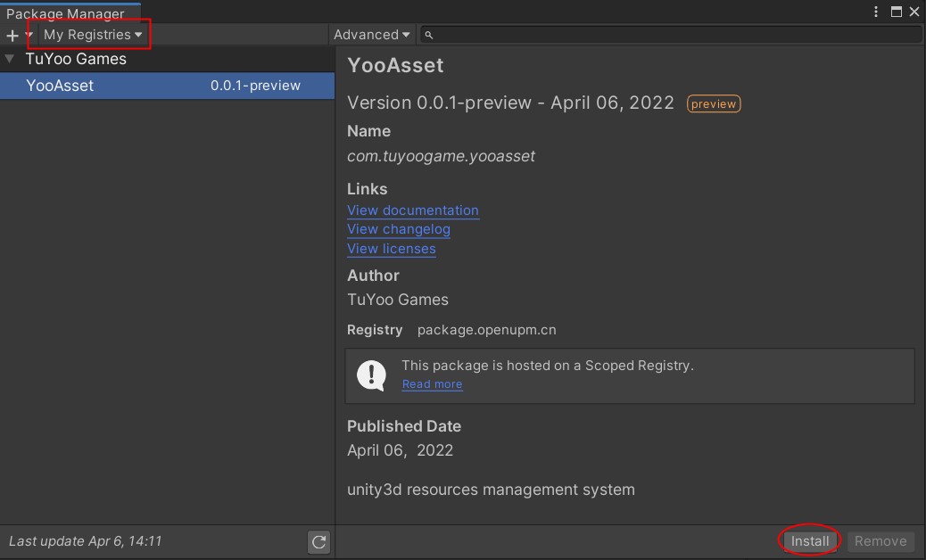This screenshot has width=926, height=560.
Task: Click the plus add-package icon
Action: point(12,36)
